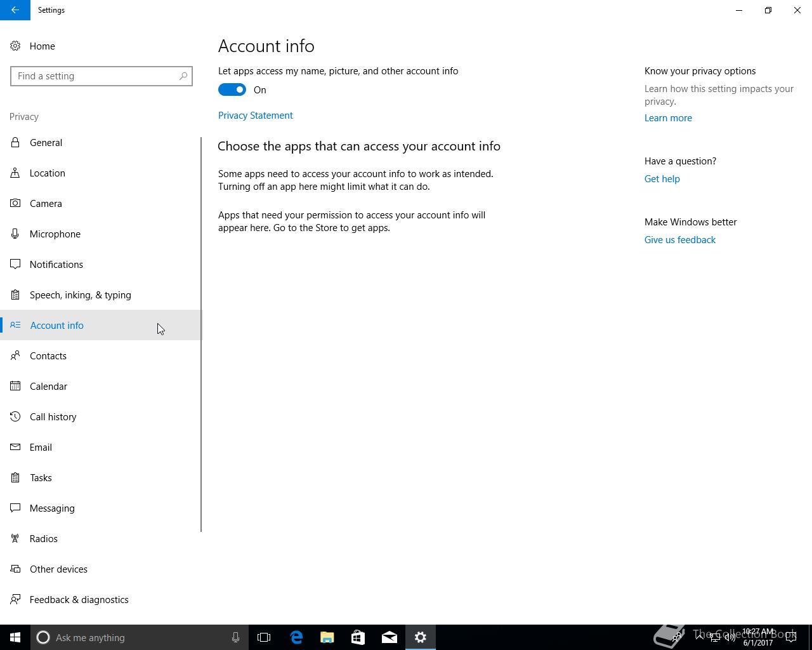Open the Mail app from taskbar

(390, 637)
